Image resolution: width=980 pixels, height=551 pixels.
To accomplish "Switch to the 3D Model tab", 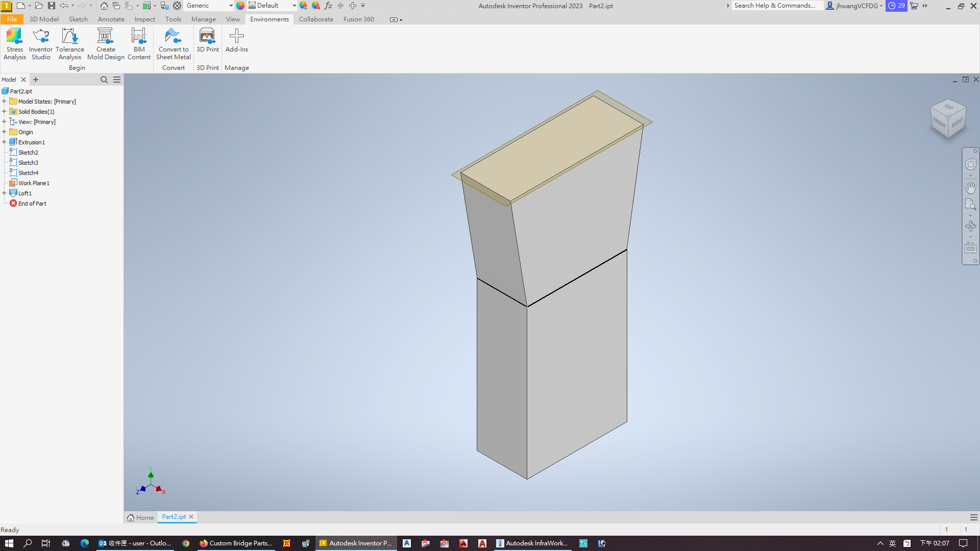I will pyautogui.click(x=44, y=19).
